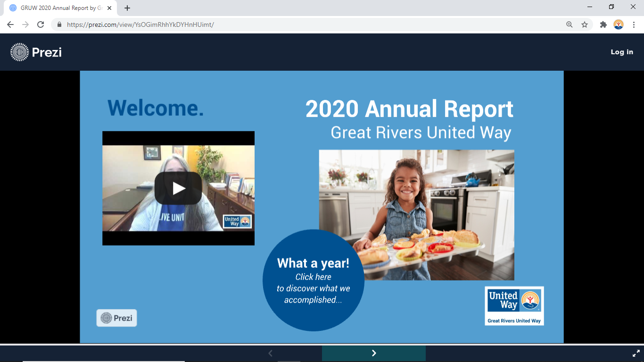Go back in browser history
The image size is (644, 362).
[10, 25]
